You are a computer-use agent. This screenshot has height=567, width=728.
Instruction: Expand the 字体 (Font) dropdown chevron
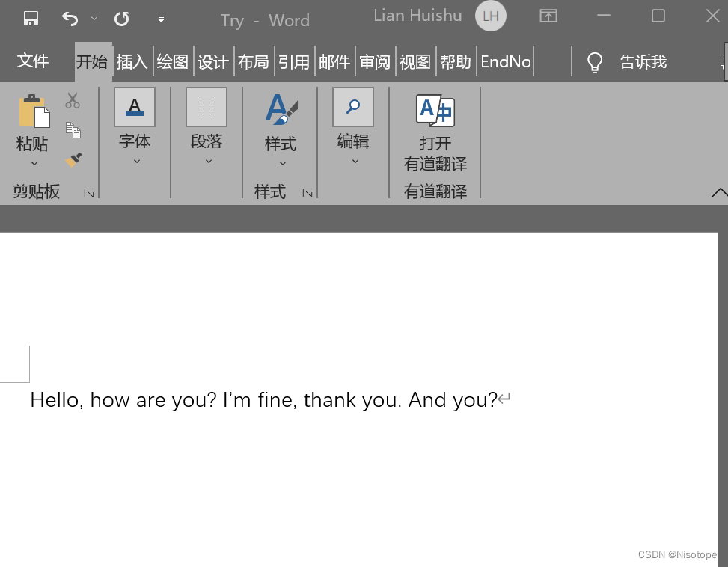(136, 161)
